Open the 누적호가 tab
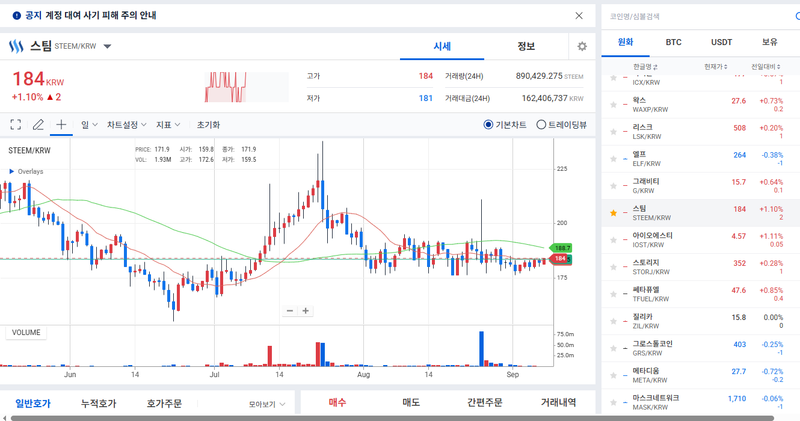 click(x=98, y=403)
